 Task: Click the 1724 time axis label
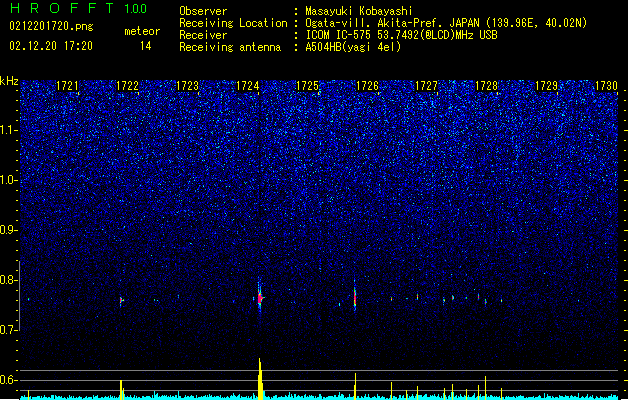pyautogui.click(x=248, y=85)
